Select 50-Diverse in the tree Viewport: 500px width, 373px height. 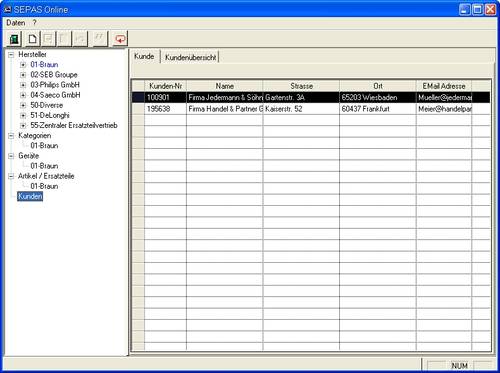(47, 105)
